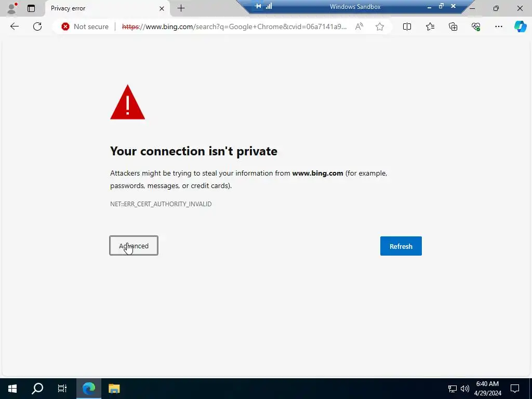Open Task View on taskbar
The width and height of the screenshot is (532, 399).
click(62, 388)
